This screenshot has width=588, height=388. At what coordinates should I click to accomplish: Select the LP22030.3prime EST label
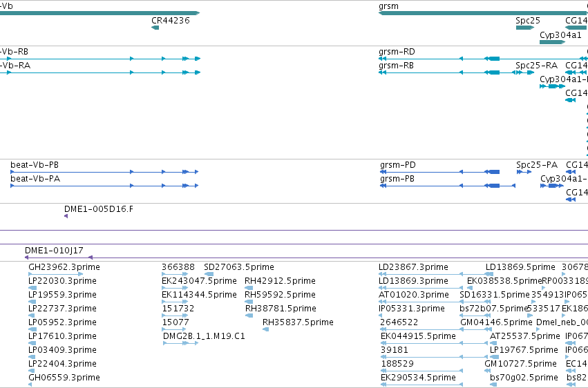(x=62, y=281)
